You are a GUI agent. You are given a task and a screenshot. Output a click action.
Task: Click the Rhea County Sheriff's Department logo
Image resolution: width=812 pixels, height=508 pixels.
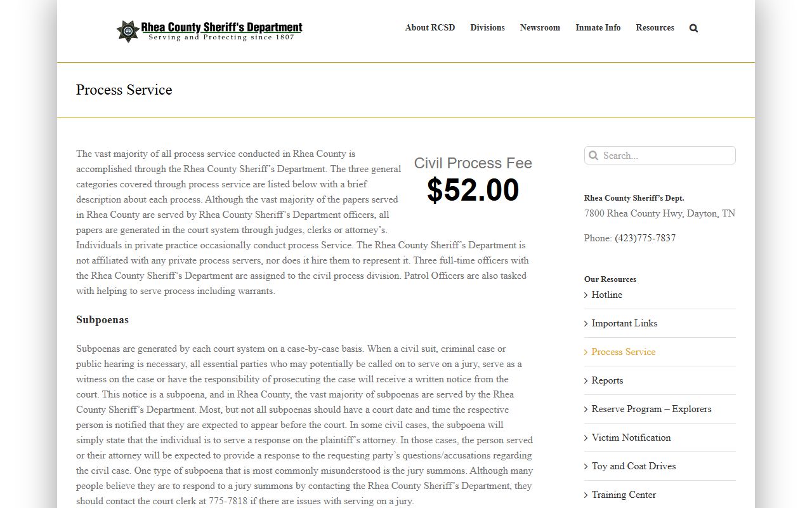coord(209,30)
